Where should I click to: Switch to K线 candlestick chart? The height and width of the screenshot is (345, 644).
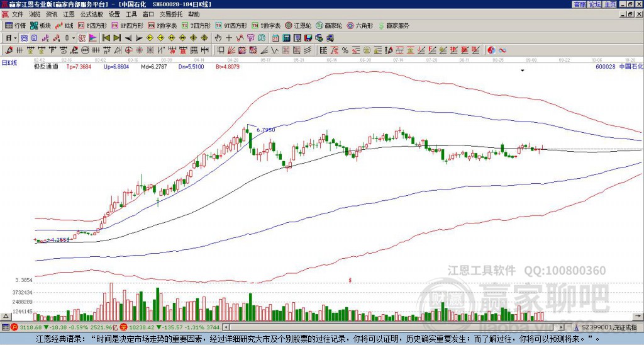coord(64,25)
